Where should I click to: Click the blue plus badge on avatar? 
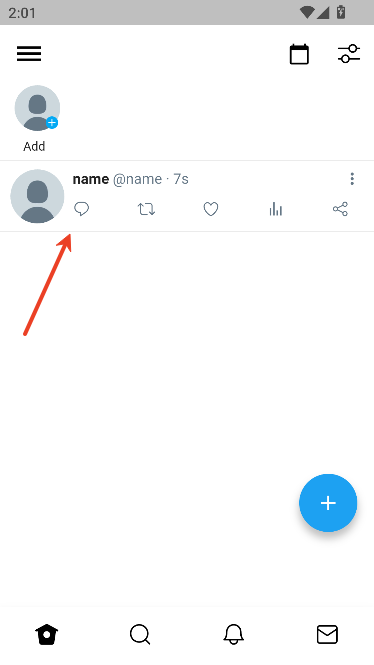click(x=52, y=123)
